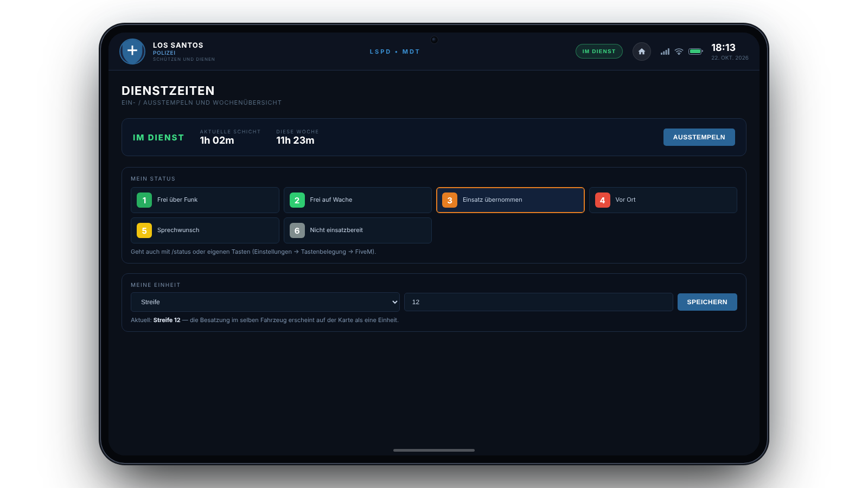Screen dimensions: 868x488
Task: Mark yourself Nicht einsatzbereit
Action: pos(358,230)
